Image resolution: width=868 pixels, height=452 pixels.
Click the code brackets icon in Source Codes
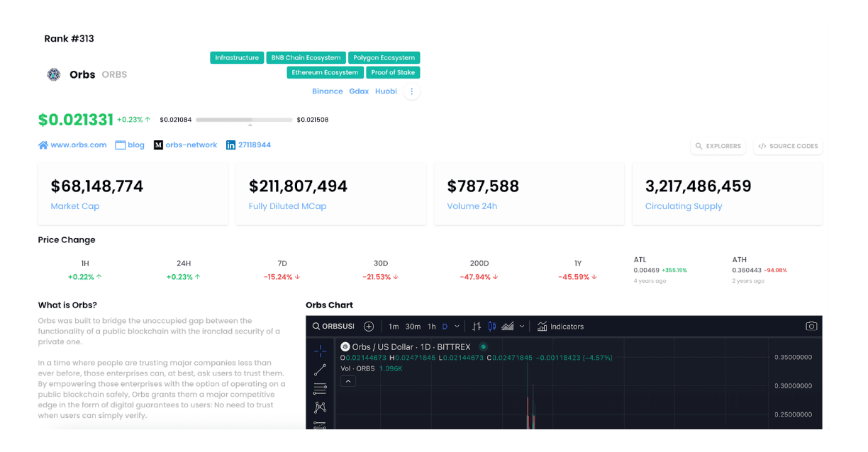(762, 146)
